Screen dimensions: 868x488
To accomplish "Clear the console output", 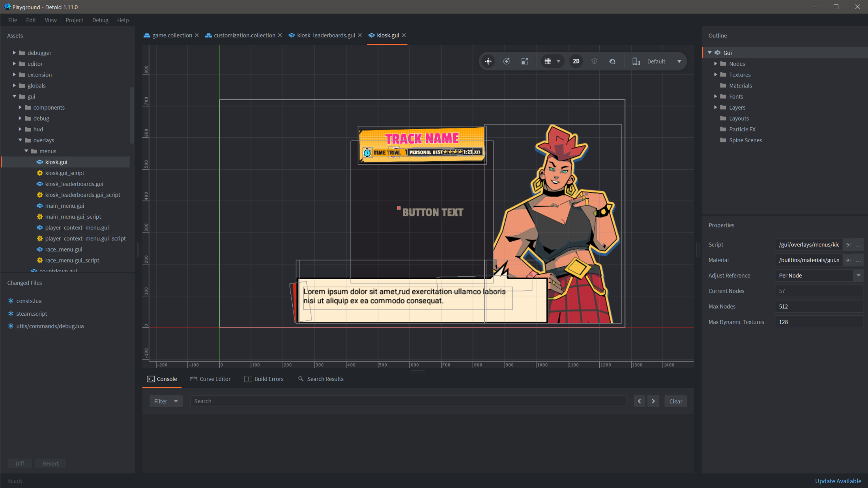I will point(675,401).
